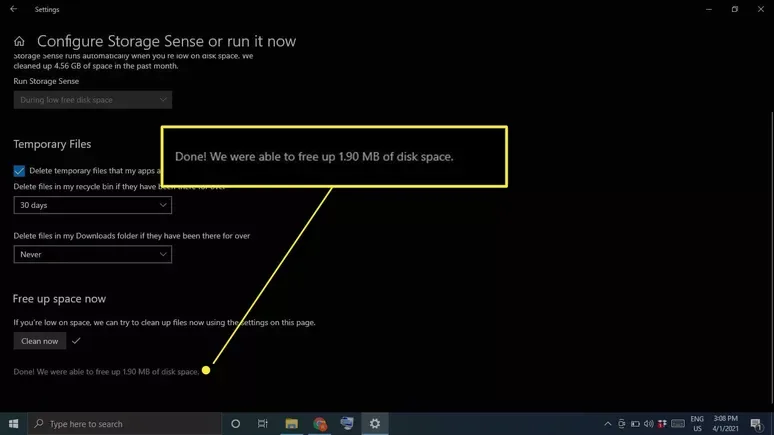This screenshot has height=435, width=774.
Task: Open Task View from the taskbar
Action: (263, 424)
